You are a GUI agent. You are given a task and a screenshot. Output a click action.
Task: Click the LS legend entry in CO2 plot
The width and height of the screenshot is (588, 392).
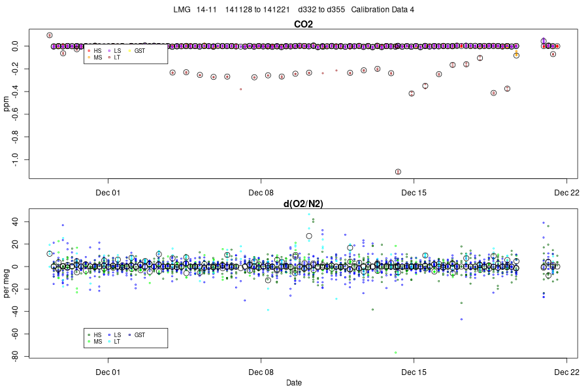pos(115,51)
